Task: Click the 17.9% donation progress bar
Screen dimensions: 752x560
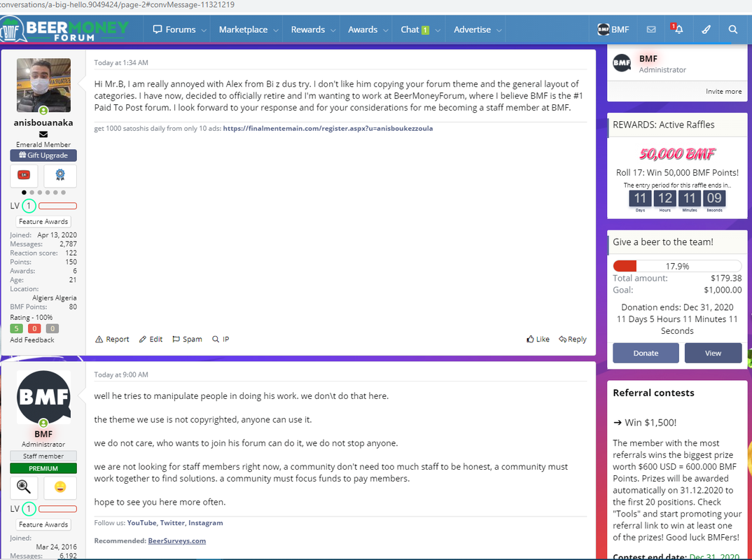Action: coord(677,266)
